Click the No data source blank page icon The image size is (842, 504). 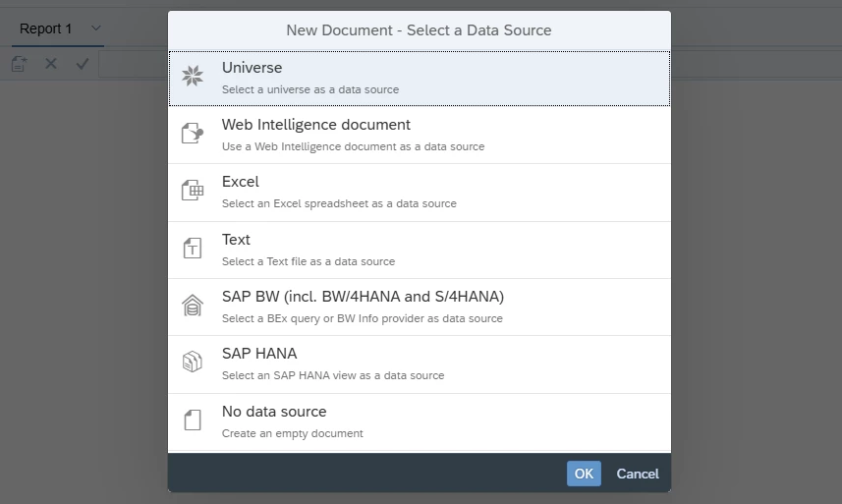(x=193, y=420)
